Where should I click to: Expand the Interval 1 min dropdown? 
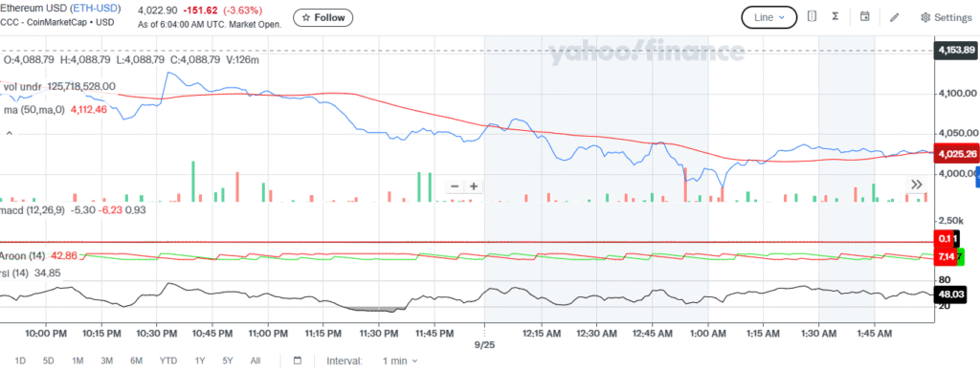[x=400, y=360]
